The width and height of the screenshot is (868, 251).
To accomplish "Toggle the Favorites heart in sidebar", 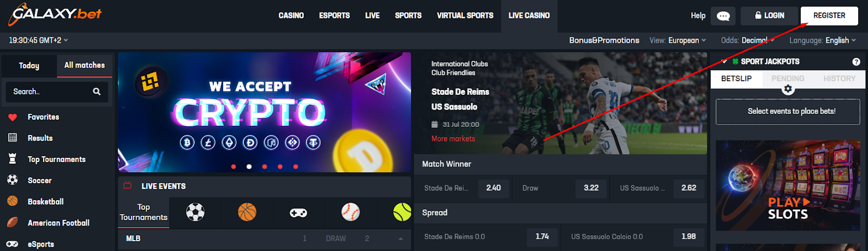I will pos(12,117).
